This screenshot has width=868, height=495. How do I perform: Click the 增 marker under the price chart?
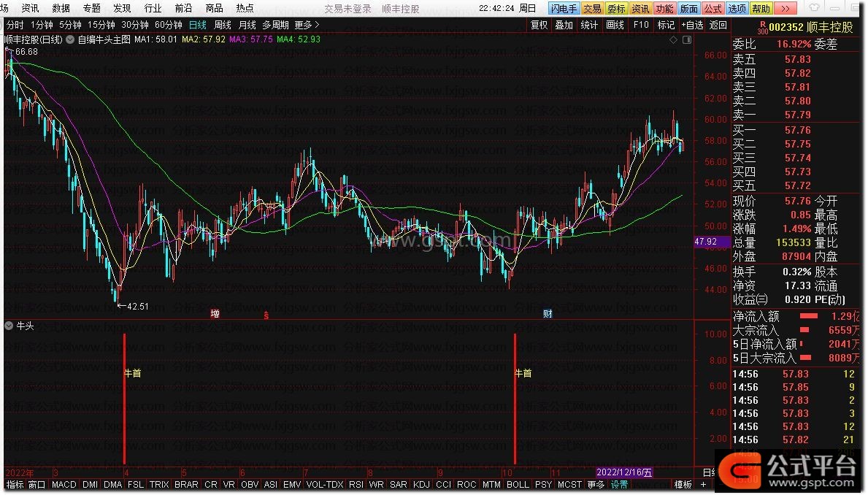215,314
